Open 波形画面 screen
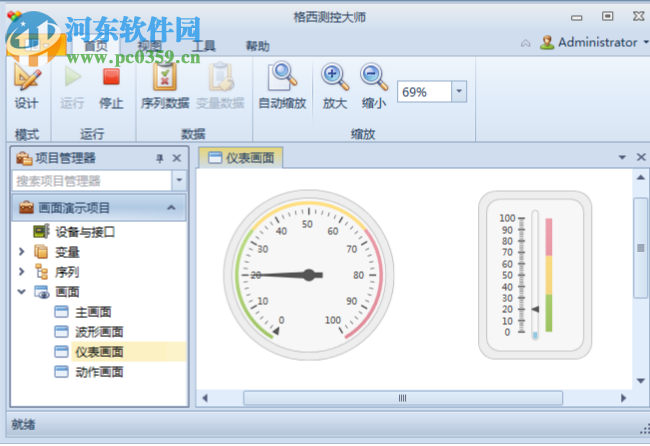 pyautogui.click(x=99, y=332)
